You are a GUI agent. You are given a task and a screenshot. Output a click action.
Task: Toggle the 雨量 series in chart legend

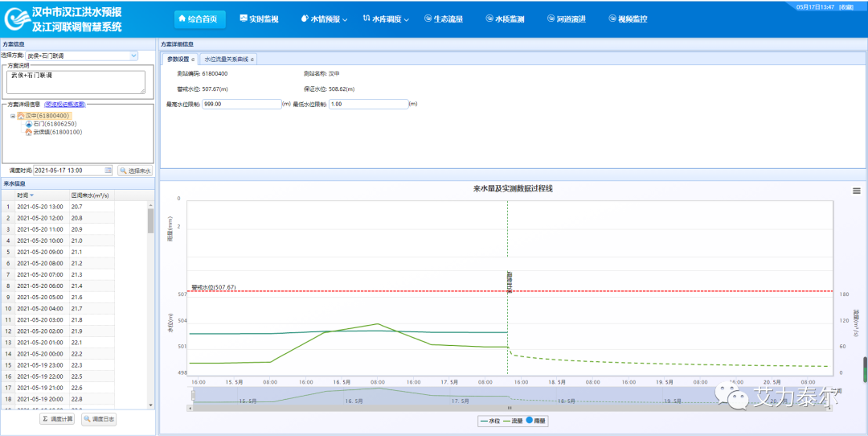click(535, 421)
